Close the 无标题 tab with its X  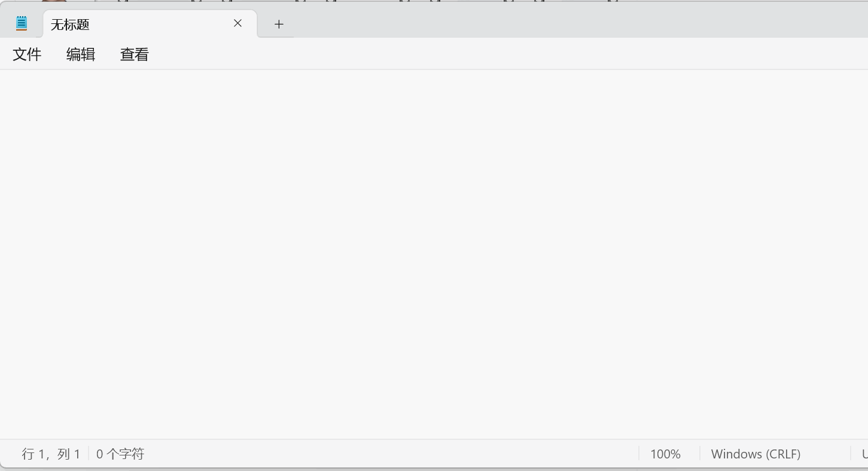pyautogui.click(x=237, y=23)
